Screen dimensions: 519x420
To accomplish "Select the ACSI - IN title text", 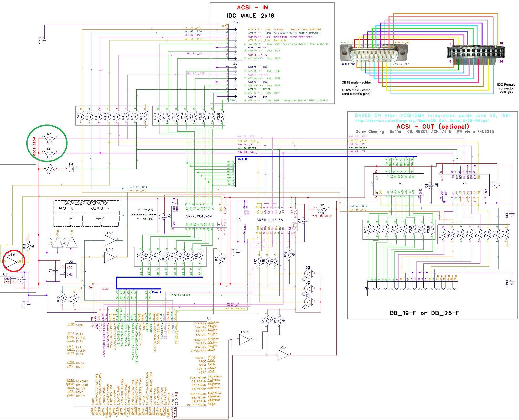I will [x=252, y=8].
